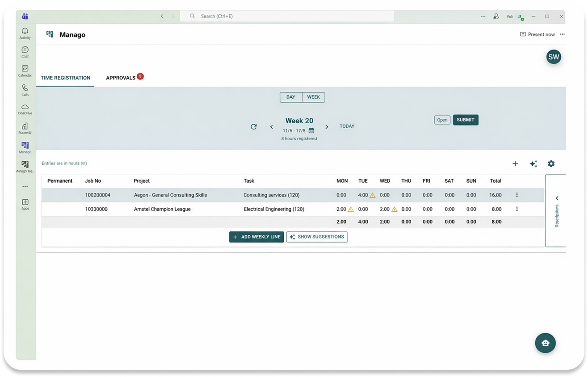Switch to the Time Registration tab
The width and height of the screenshot is (588, 377).
tap(65, 78)
